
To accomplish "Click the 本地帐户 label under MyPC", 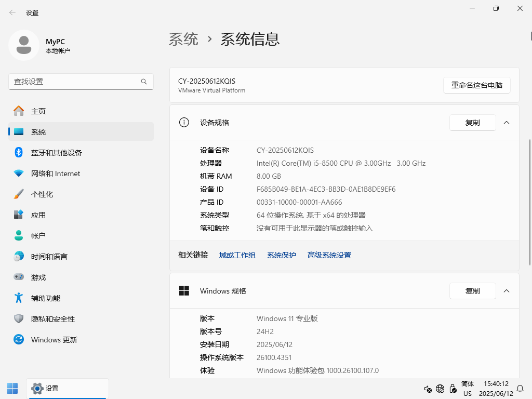I will tap(58, 51).
